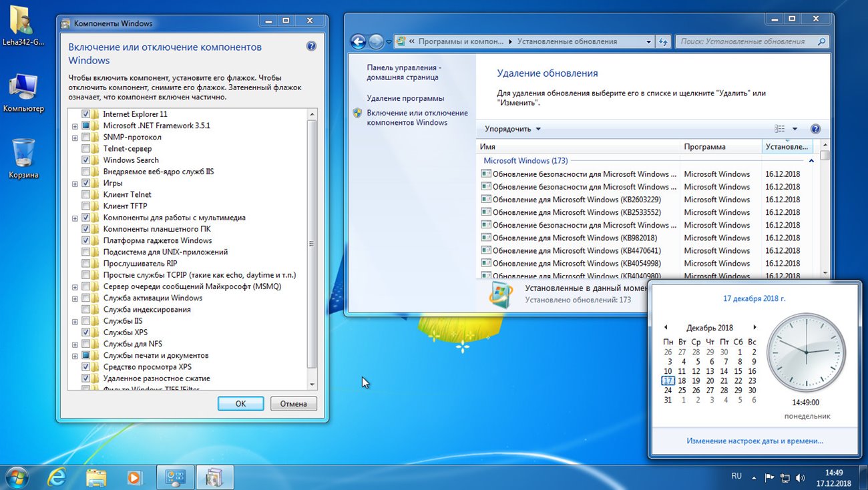Expand Сервер очереди сообщений (MSMQ) node
Image resolution: width=868 pixels, height=490 pixels.
tap(75, 286)
